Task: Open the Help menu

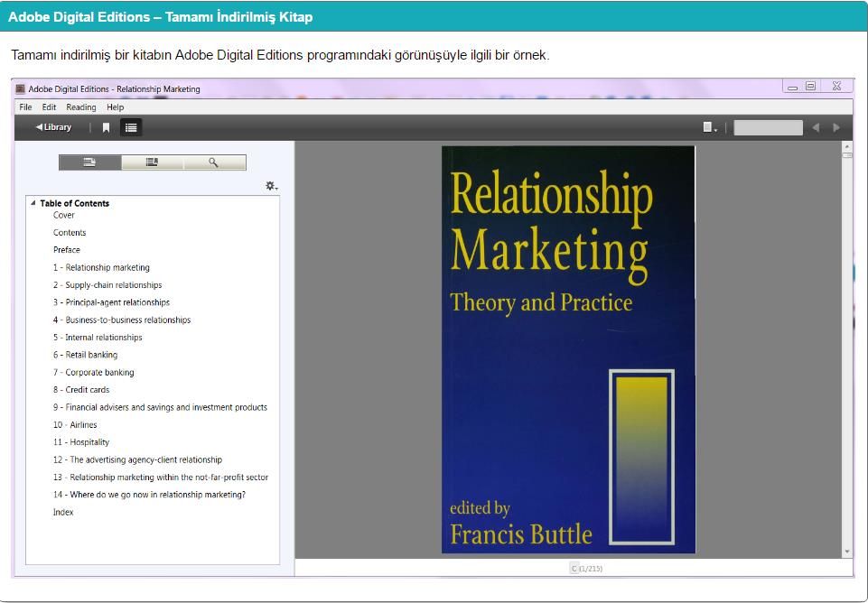Action: click(x=115, y=107)
